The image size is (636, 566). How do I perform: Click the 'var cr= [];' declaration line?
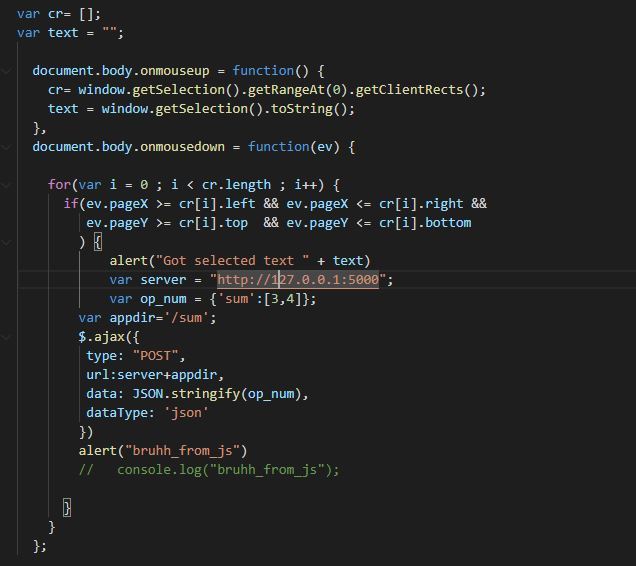pos(58,14)
